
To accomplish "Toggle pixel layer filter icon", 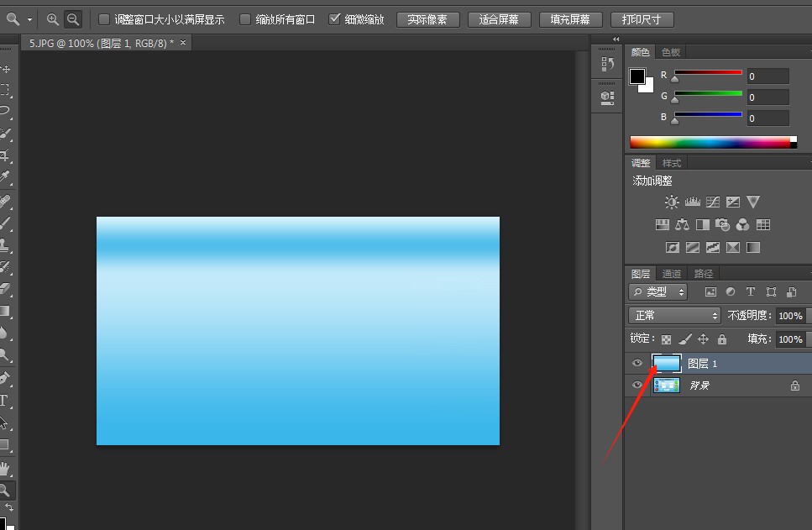I will (710, 292).
